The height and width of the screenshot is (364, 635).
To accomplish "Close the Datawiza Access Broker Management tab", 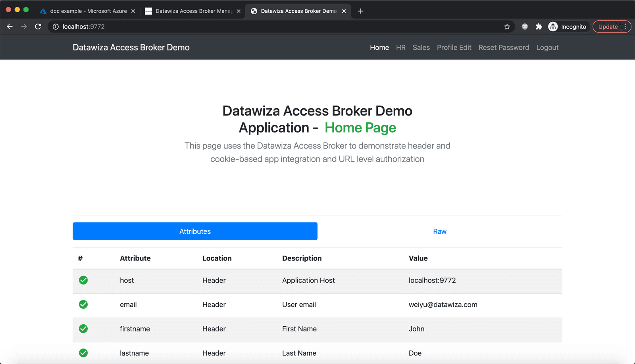I will coord(239,11).
